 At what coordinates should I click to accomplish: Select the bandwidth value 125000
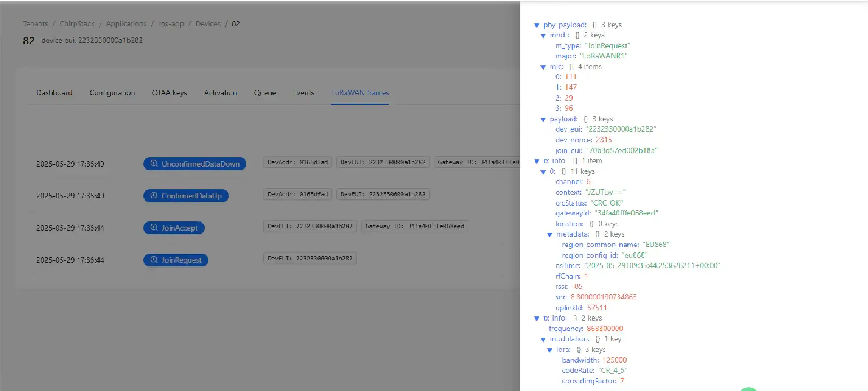tap(614, 360)
